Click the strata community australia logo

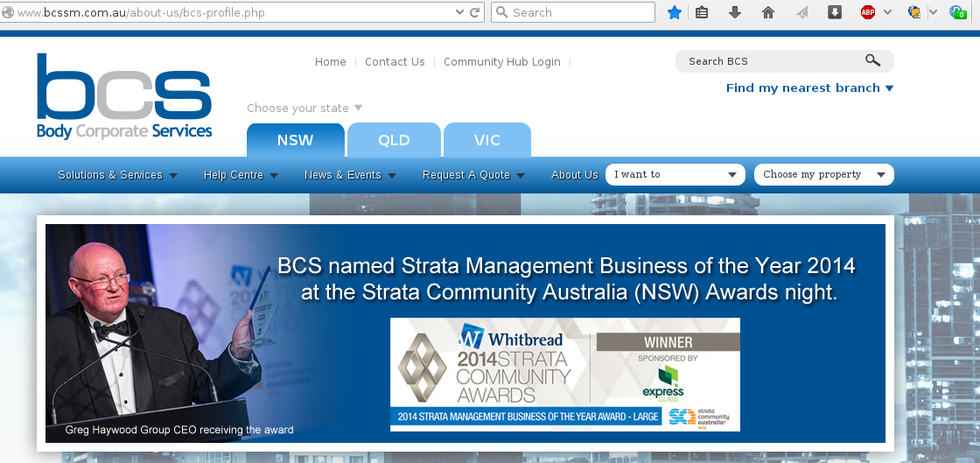(x=699, y=417)
